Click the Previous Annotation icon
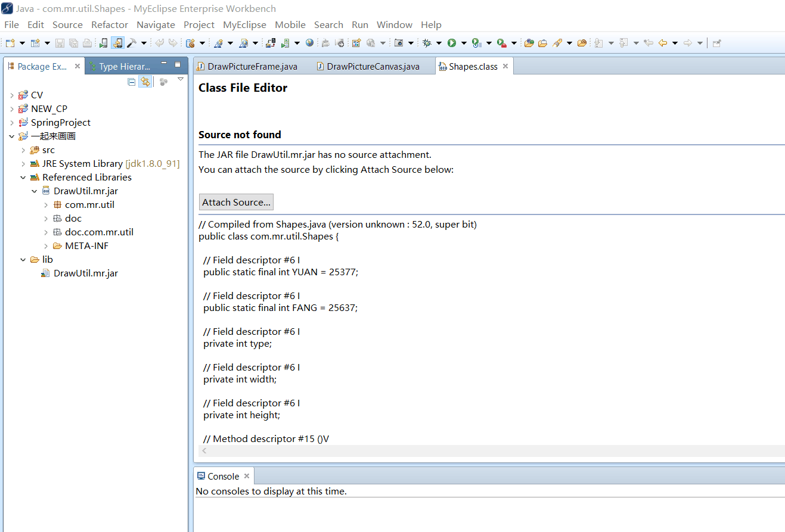The image size is (785, 532). pyautogui.click(x=623, y=43)
